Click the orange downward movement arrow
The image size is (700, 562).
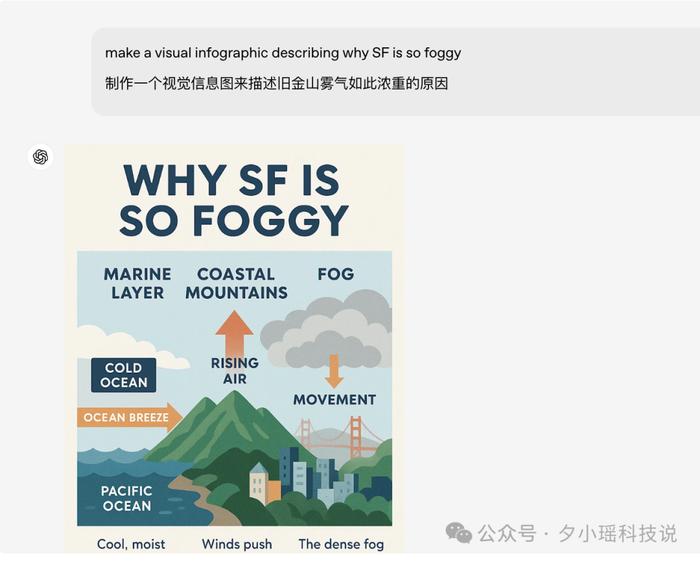tap(334, 371)
